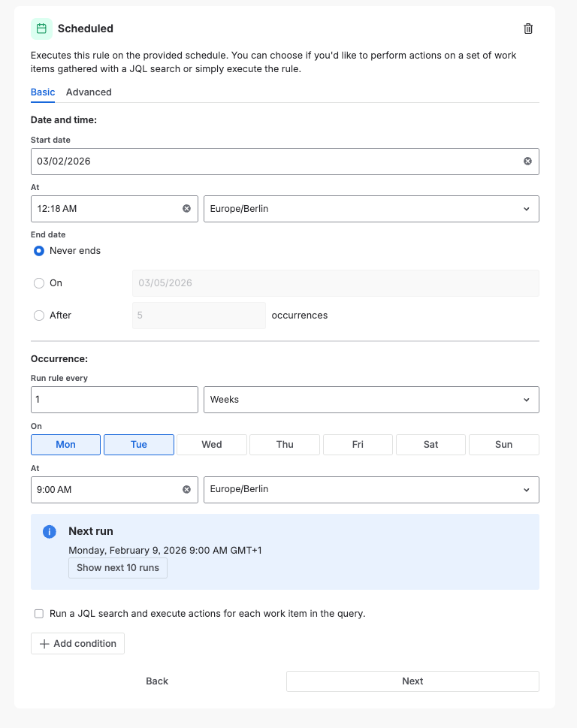Image resolution: width=577 pixels, height=728 pixels.
Task: Select the After occurrences radio button
Action: 39,316
